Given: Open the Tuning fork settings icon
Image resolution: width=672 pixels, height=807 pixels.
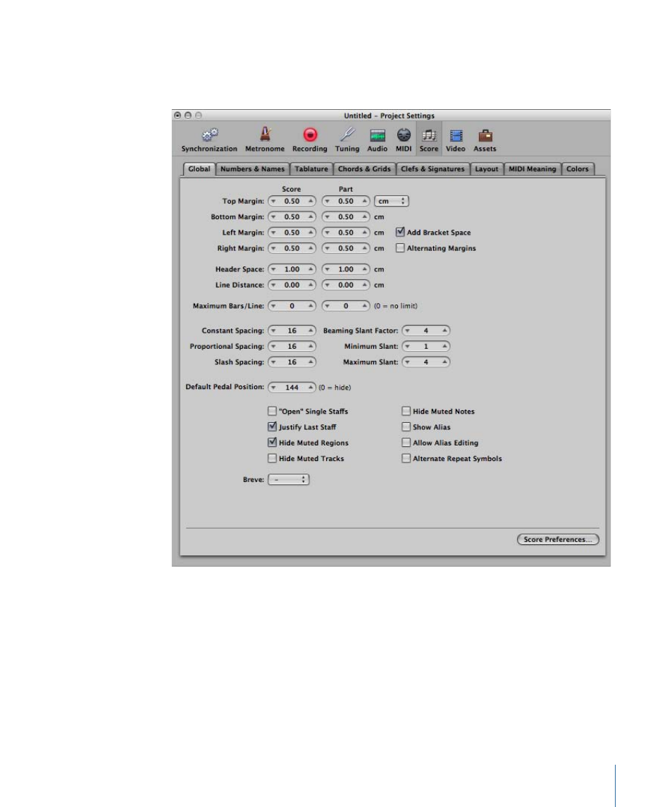Looking at the screenshot, I should point(347,140).
